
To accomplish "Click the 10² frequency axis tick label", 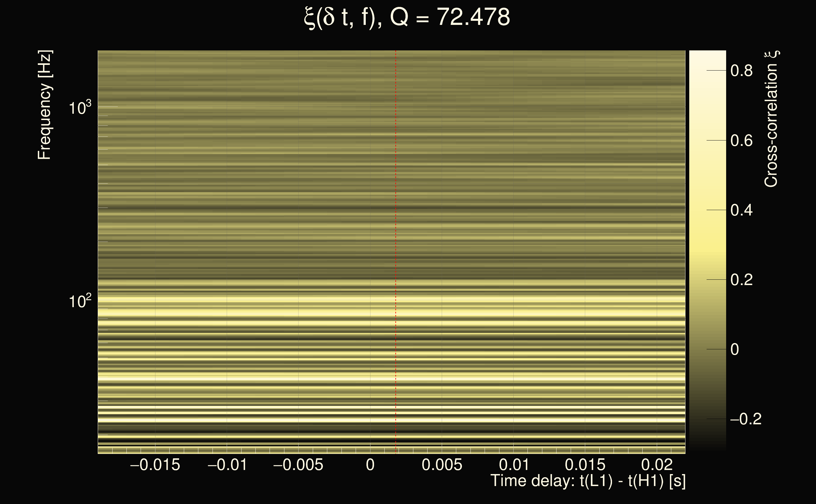I will click(x=80, y=301).
